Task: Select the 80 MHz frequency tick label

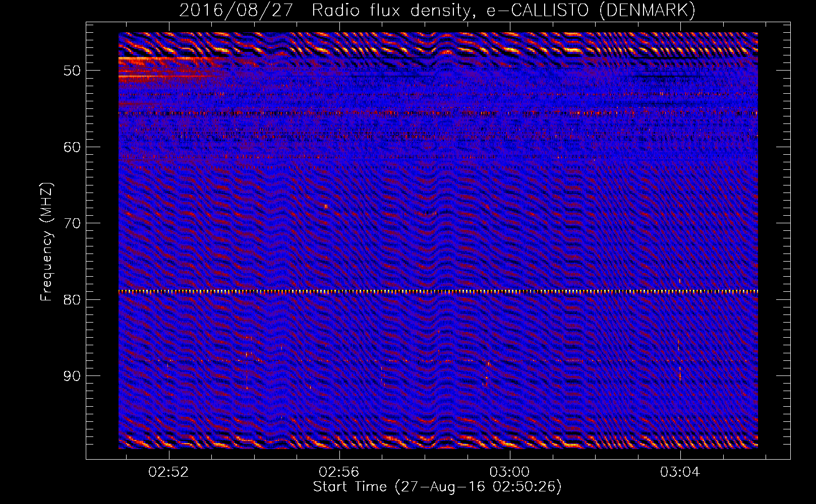Action: point(72,300)
